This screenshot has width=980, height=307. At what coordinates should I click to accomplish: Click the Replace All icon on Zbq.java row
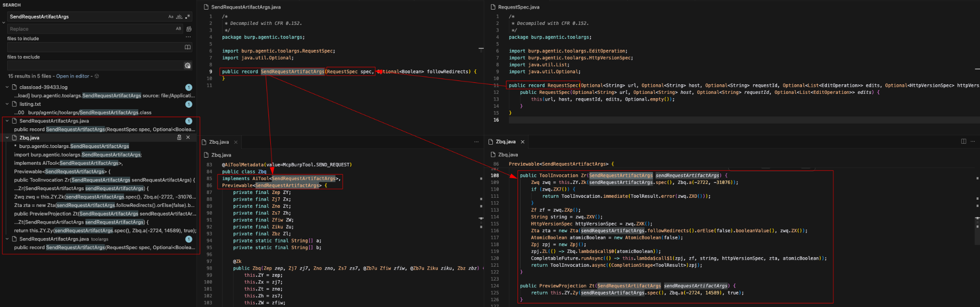click(x=179, y=137)
